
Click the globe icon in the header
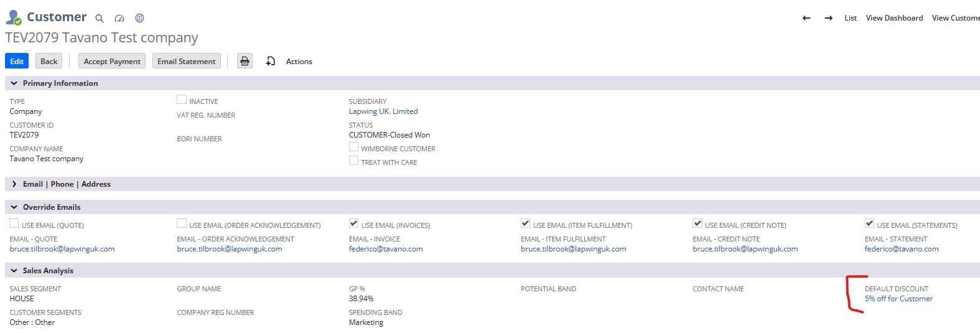click(139, 19)
